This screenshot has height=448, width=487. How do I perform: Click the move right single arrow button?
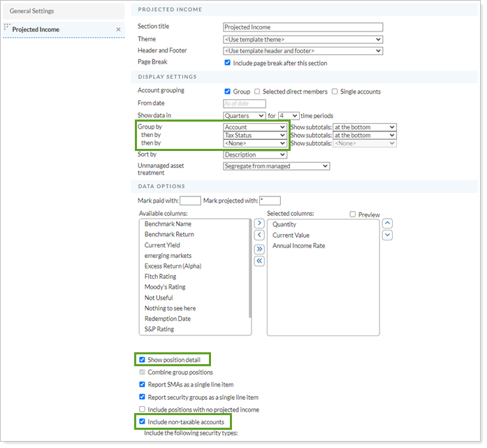pos(259,223)
